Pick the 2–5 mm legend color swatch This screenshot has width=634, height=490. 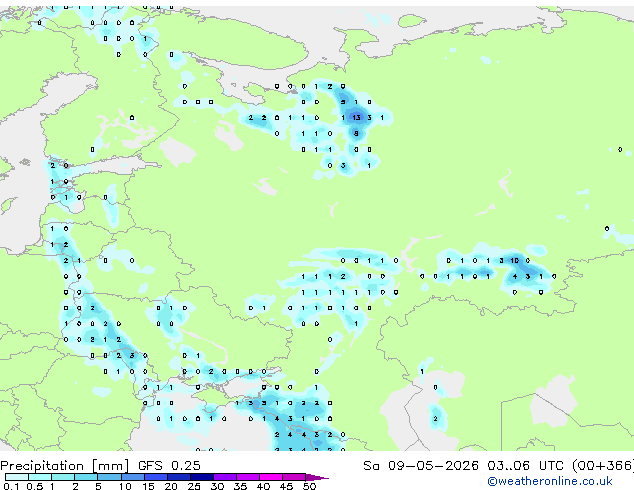click(86, 477)
